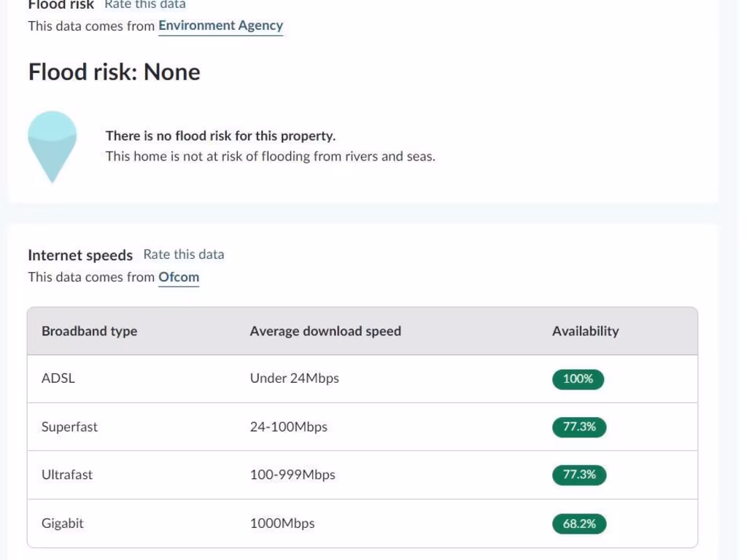The height and width of the screenshot is (560, 747).
Task: Click the 'Under 24Mbps' speed cell
Action: click(x=294, y=378)
